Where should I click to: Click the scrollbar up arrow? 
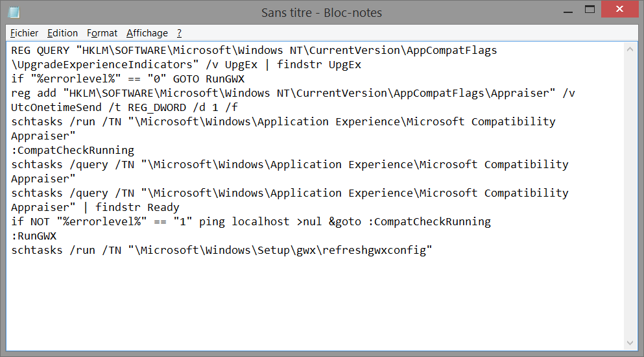point(630,49)
